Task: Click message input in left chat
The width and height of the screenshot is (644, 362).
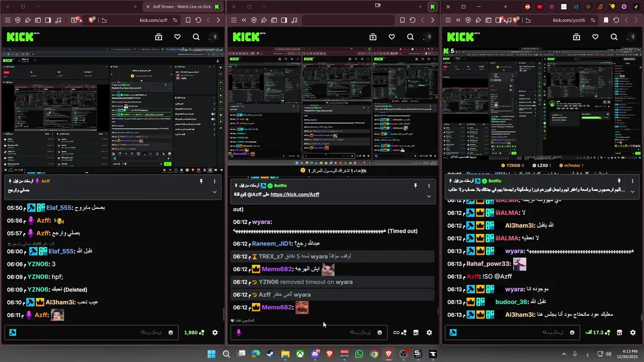Action: 91,332
